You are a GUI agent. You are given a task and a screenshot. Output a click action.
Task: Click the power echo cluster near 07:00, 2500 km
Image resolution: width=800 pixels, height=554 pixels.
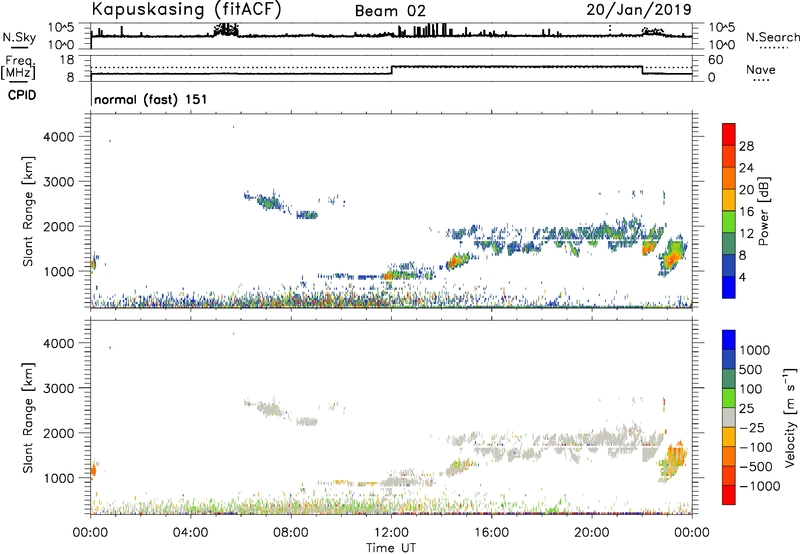point(269,202)
